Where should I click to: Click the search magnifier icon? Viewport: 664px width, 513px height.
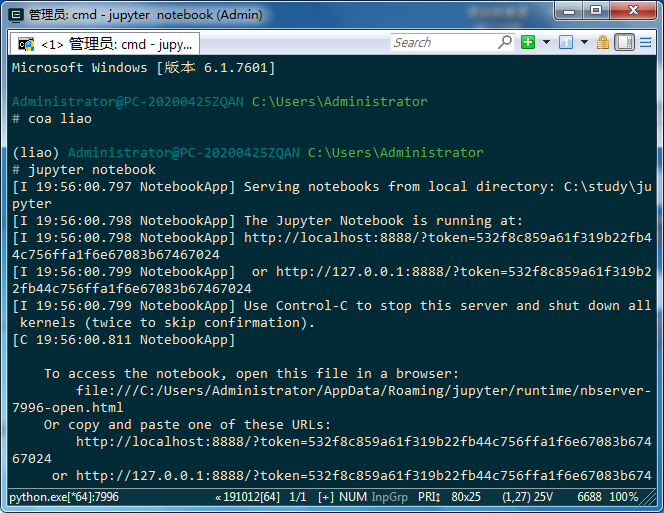coord(505,42)
